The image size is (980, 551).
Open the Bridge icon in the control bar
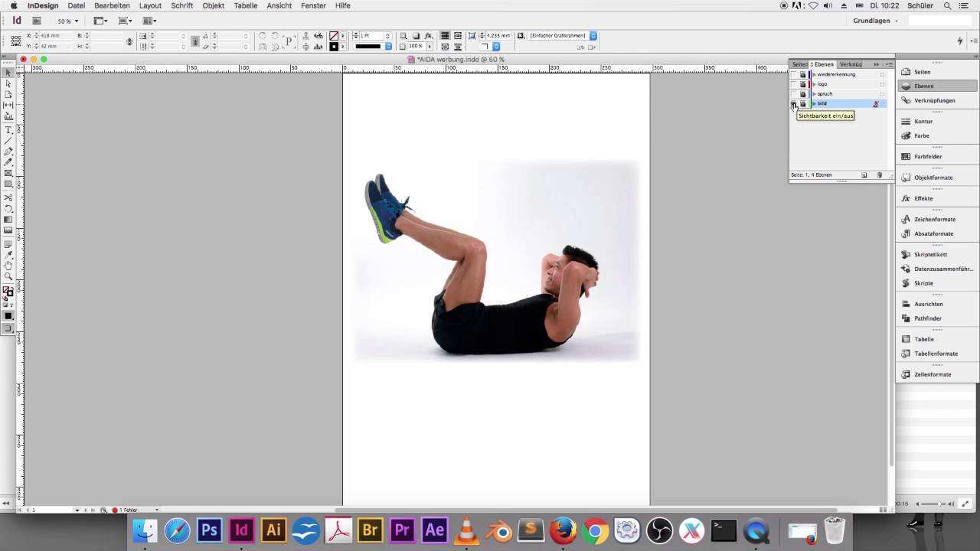37,21
